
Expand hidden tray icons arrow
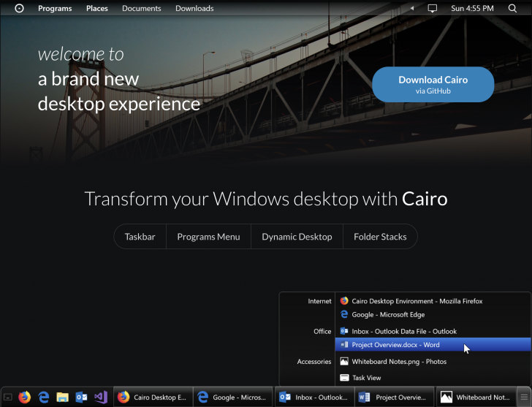click(x=412, y=8)
